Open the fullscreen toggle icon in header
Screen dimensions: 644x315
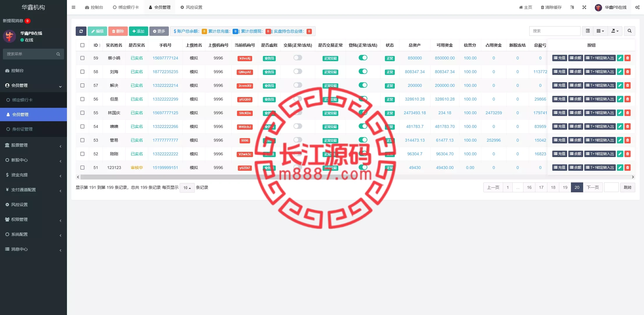click(x=584, y=7)
